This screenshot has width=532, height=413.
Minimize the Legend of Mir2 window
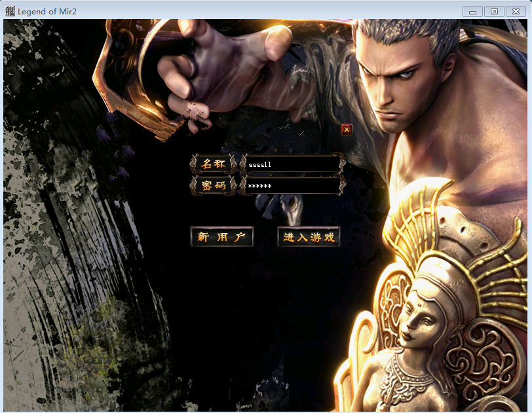[x=472, y=12]
